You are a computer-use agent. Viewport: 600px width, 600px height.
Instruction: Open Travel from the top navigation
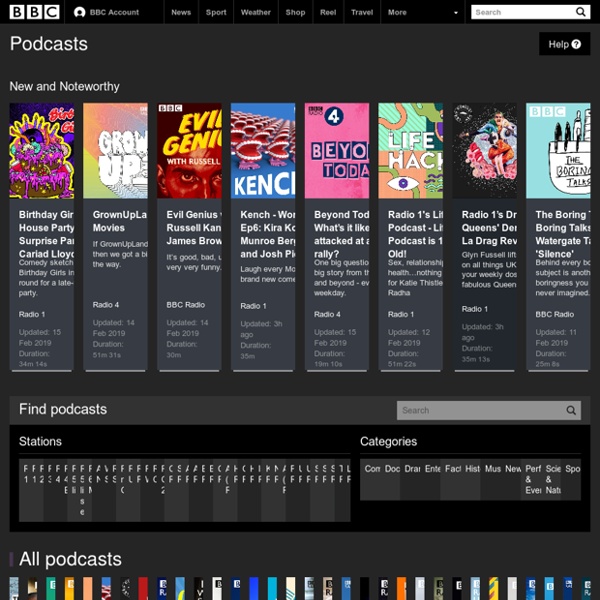pos(362,12)
